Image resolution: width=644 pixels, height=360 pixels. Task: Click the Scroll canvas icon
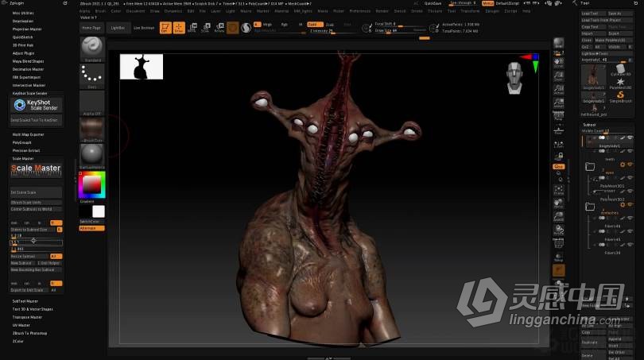(x=559, y=63)
